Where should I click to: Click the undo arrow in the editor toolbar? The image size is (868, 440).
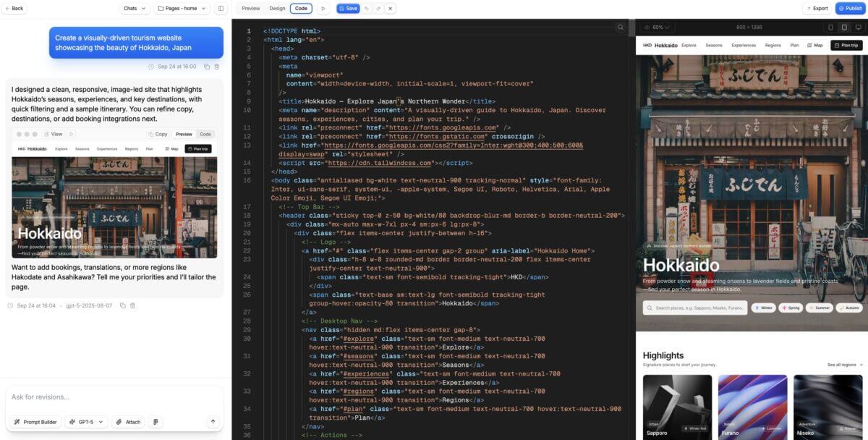click(367, 9)
